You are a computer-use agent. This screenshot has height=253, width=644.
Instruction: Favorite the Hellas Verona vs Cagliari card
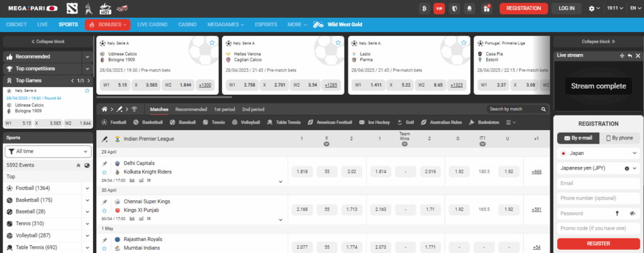(338, 43)
